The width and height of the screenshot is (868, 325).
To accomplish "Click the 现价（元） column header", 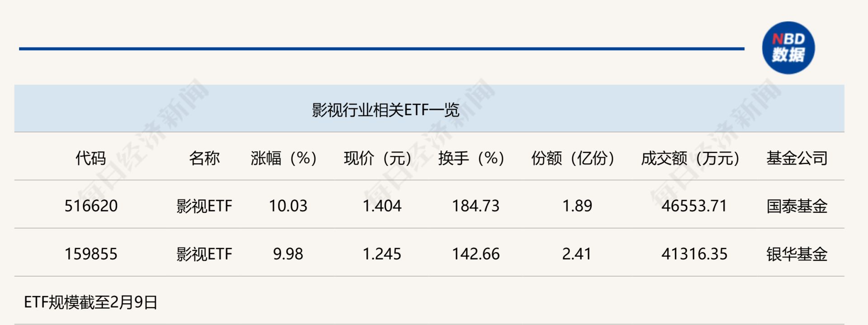I will (x=377, y=158).
